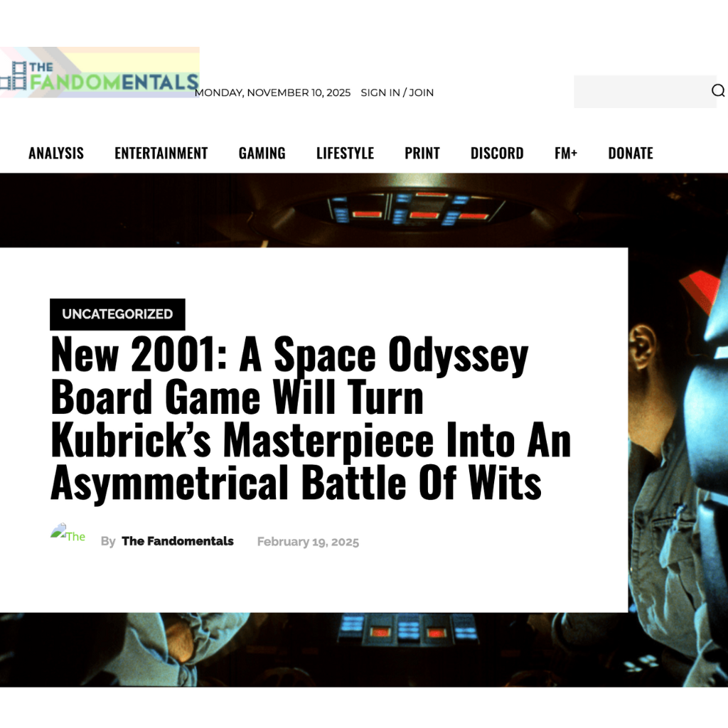Click the February 19, 2025 publish date
The image size is (728, 728).
(308, 542)
